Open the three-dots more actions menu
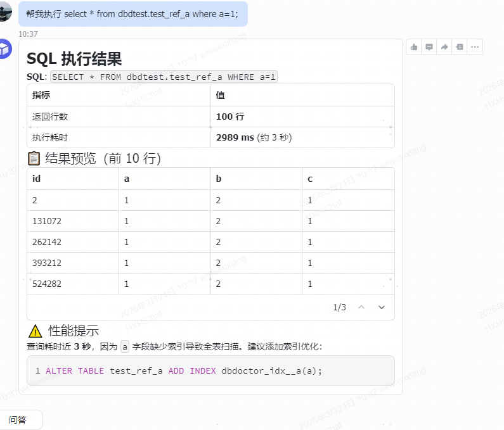 coord(475,47)
